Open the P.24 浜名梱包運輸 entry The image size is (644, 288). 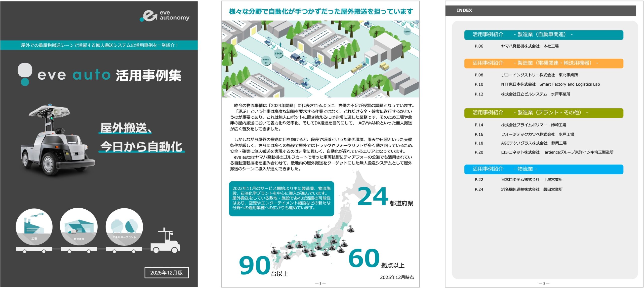[532, 189]
